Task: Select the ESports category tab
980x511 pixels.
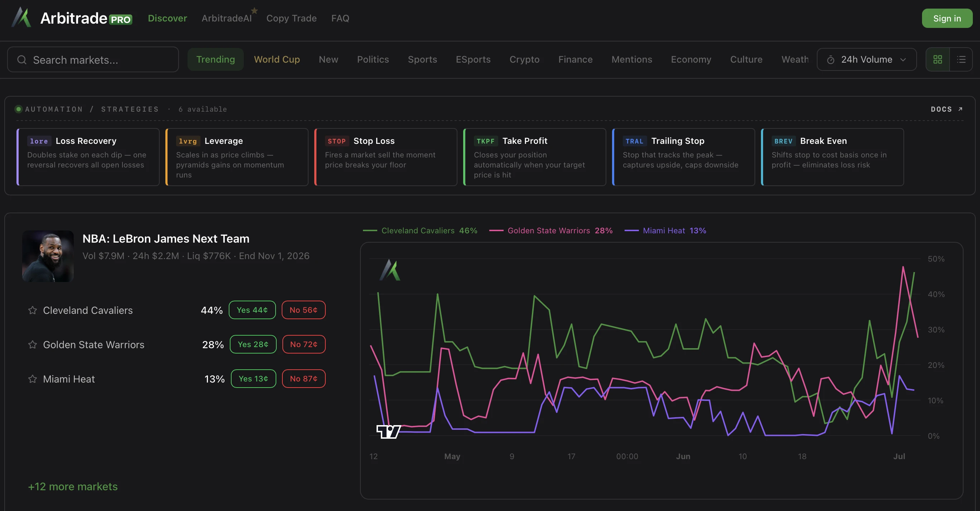Action: pyautogui.click(x=473, y=59)
